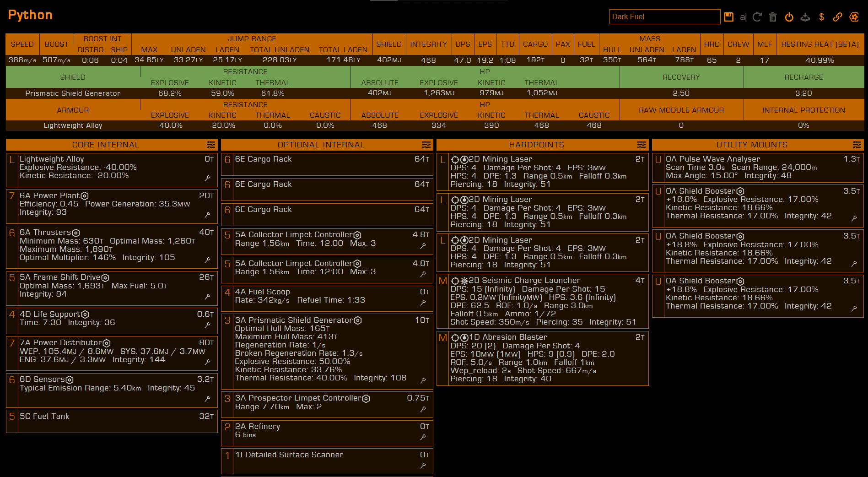Click the Dark Fuel build name field

coord(664,17)
